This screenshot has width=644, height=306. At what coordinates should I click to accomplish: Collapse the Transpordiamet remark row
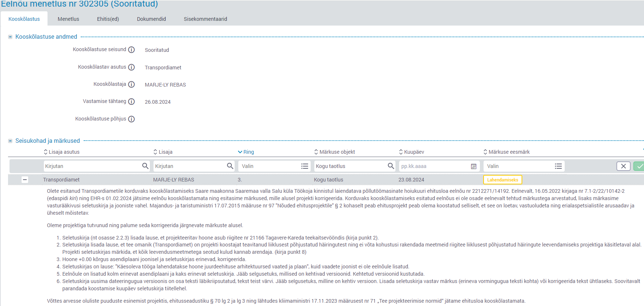(25, 180)
